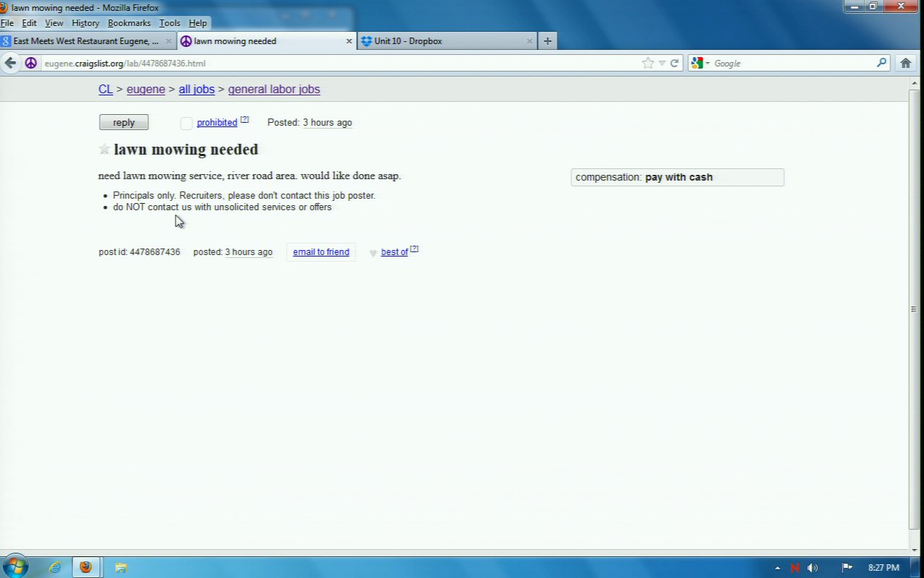
Task: Open new tab with plus button
Action: (x=547, y=41)
